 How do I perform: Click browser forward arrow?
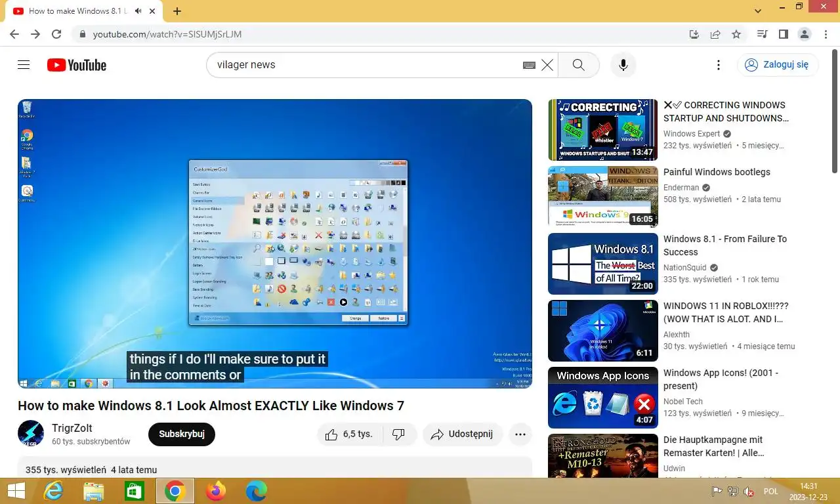(35, 34)
